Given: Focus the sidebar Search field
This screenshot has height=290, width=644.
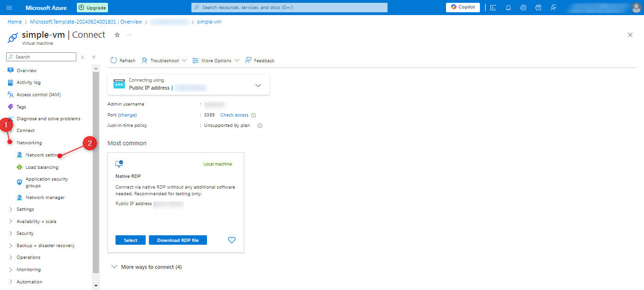Looking at the screenshot, I should pos(41,57).
